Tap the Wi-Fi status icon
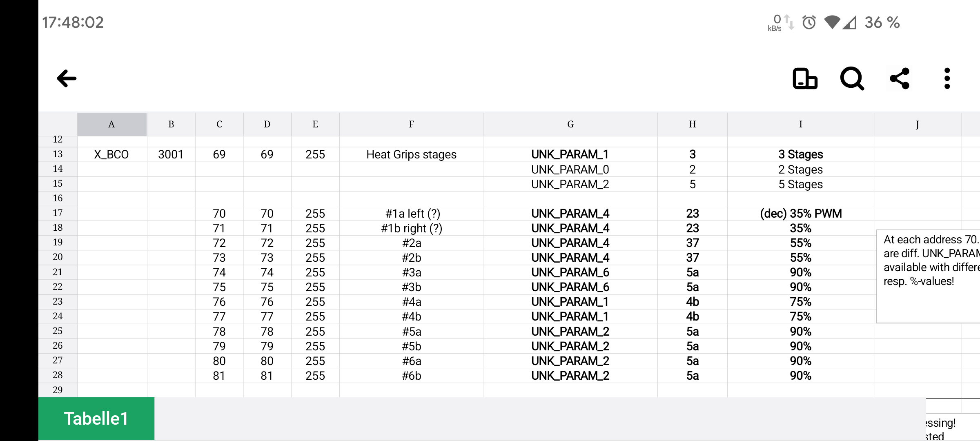Image resolution: width=980 pixels, height=441 pixels. click(832, 22)
